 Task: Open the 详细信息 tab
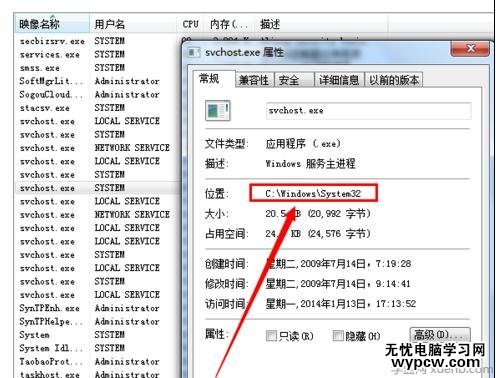(x=339, y=80)
